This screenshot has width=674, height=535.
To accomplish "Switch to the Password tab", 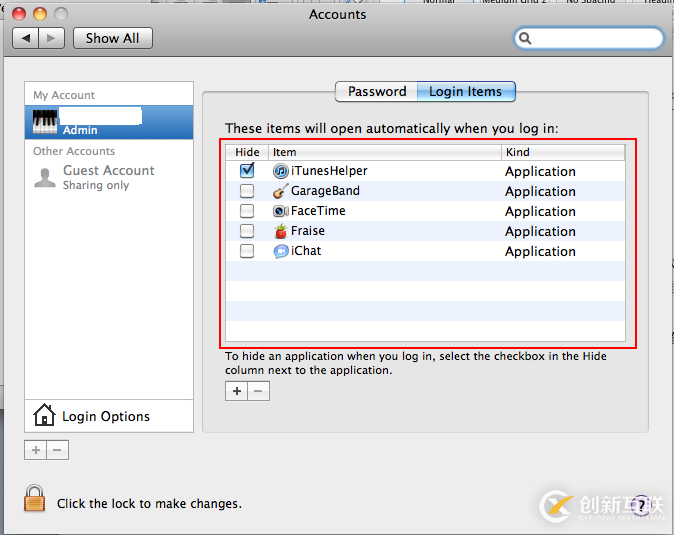I will coord(376,91).
